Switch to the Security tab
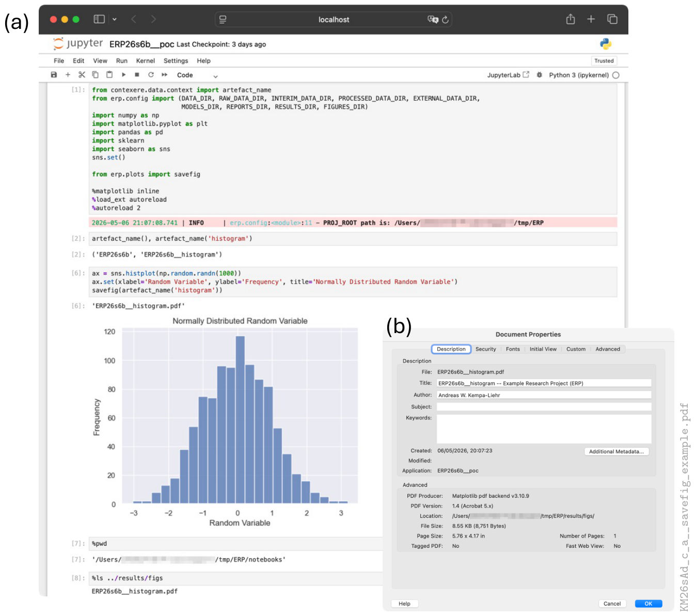The width and height of the screenshot is (695, 616). tap(486, 349)
